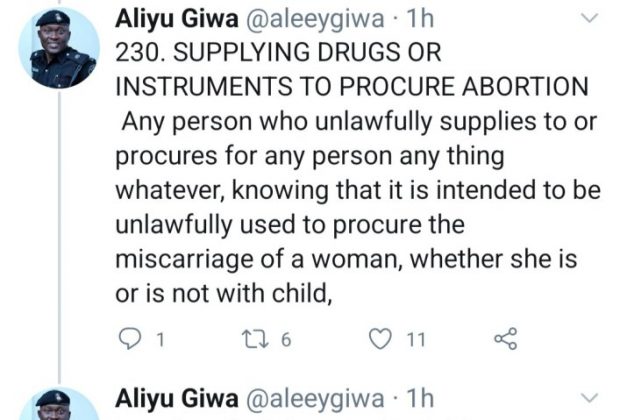Viewport: 620px width, 420px height.
Task: Open Aliyu Giwa's profile picture in first tweet
Action: point(59,48)
